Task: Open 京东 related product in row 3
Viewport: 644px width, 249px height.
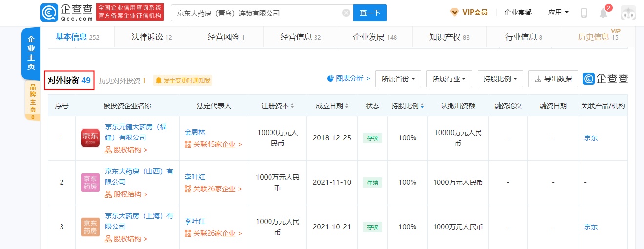Action: [x=591, y=227]
